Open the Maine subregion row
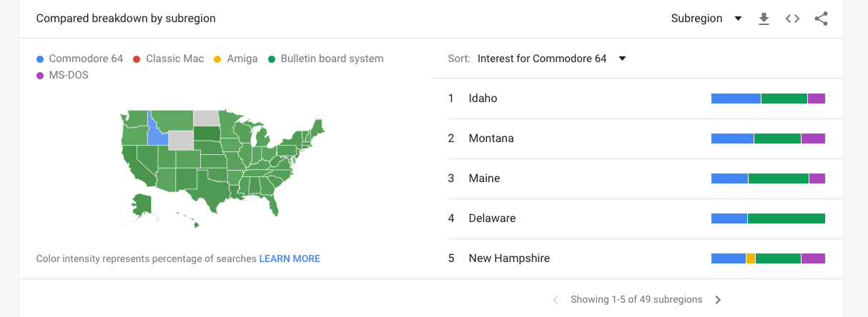Image resolution: width=868 pixels, height=317 pixels. click(484, 178)
